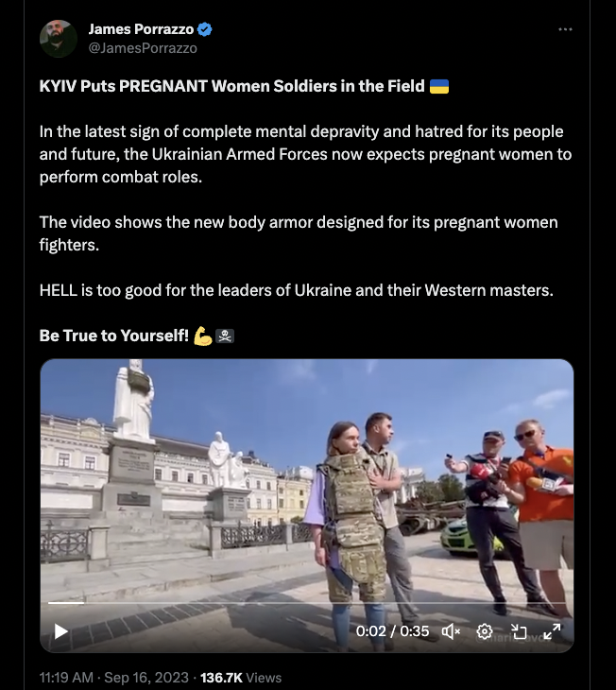
Task: Click the bold KYIV headline text
Action: coord(231,86)
